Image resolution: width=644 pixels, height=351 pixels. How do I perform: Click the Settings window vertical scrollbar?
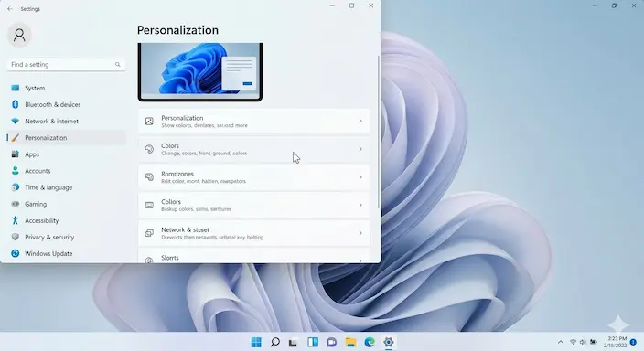(x=378, y=132)
